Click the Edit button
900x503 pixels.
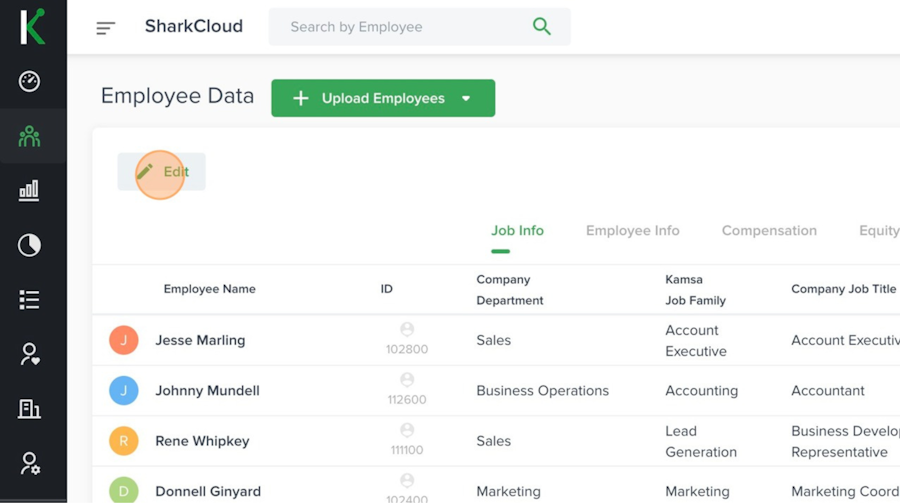coord(162,172)
